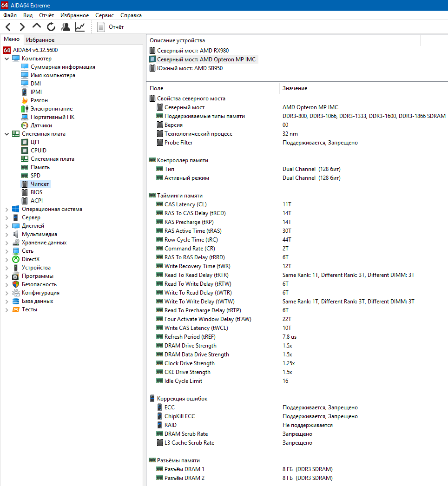
Task: Open the graph chart toolbar icon
Action: click(80, 27)
